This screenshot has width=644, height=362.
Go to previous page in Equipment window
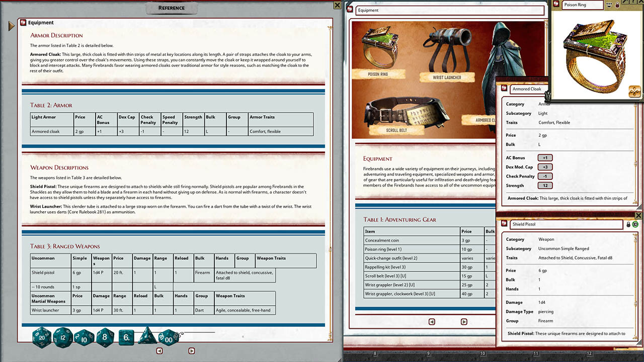(432, 322)
